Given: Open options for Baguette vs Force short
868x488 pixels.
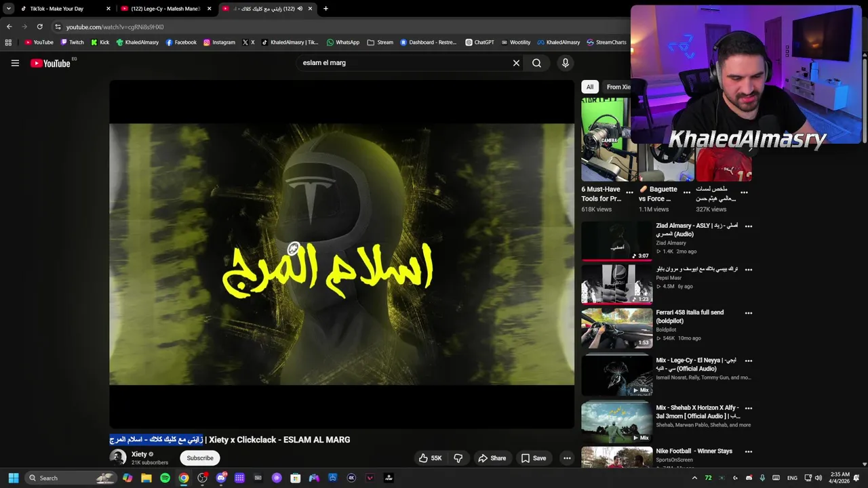Looking at the screenshot, I should pyautogui.click(x=686, y=192).
